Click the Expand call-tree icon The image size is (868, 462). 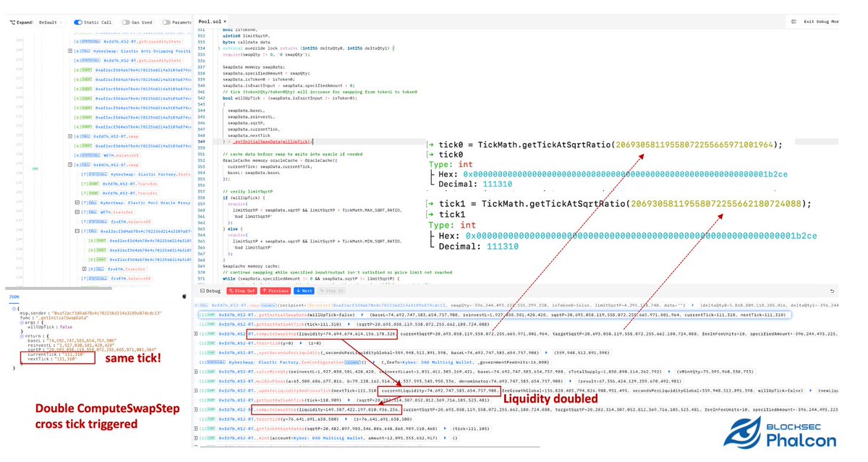pyautogui.click(x=13, y=22)
